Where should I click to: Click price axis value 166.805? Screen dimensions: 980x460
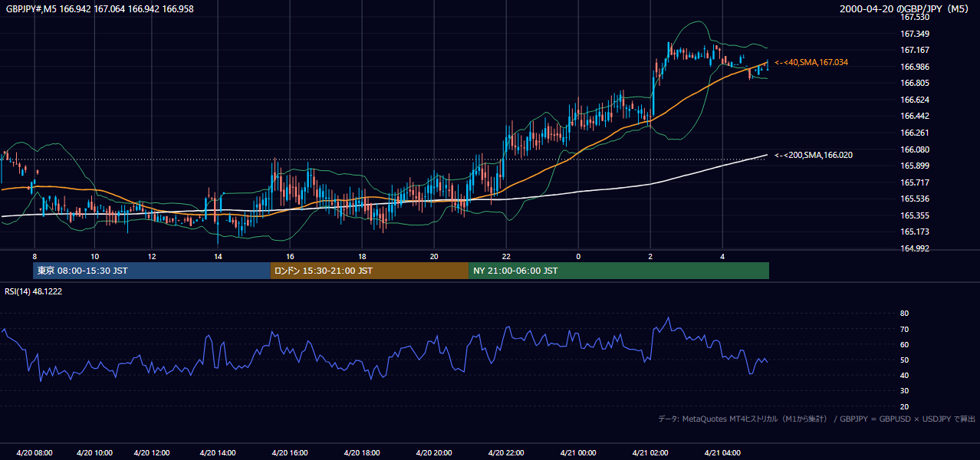click(914, 83)
